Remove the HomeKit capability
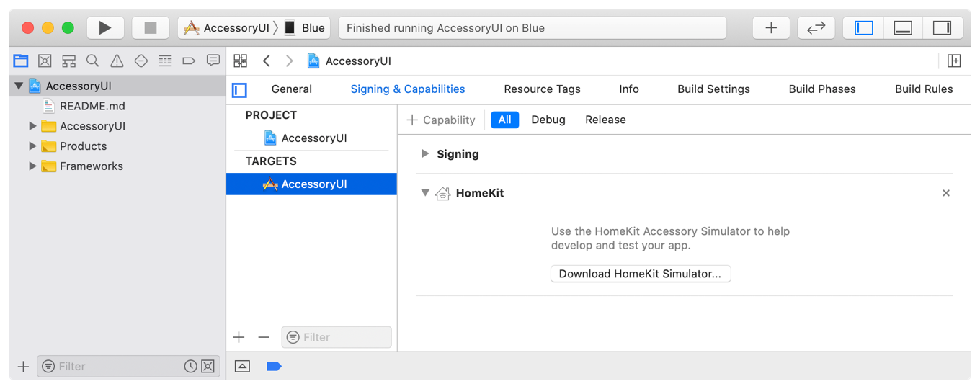Image resolution: width=980 pixels, height=389 pixels. [x=946, y=193]
